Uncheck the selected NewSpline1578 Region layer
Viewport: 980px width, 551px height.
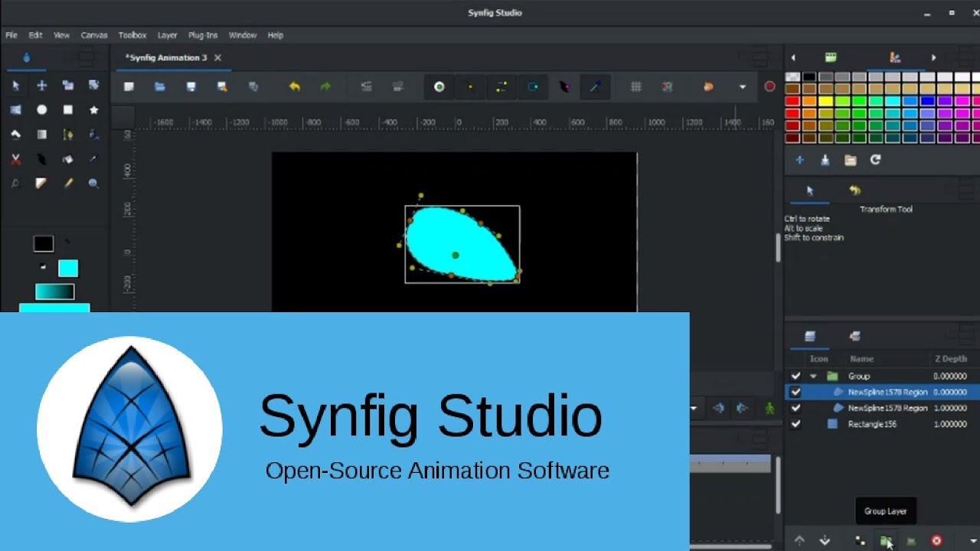pos(795,392)
